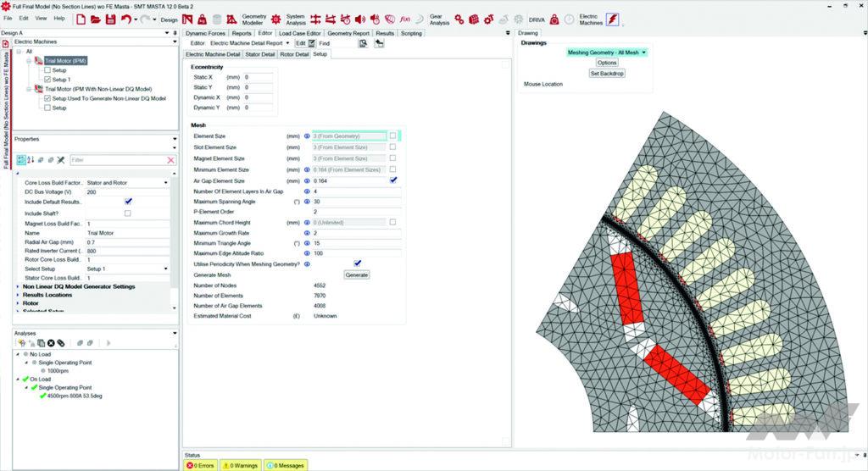Open the DRIVA weight icon

click(x=554, y=19)
